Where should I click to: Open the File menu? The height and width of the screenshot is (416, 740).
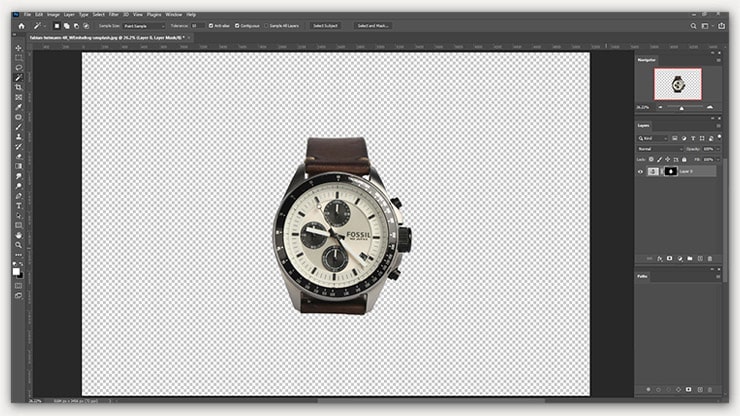[27, 15]
